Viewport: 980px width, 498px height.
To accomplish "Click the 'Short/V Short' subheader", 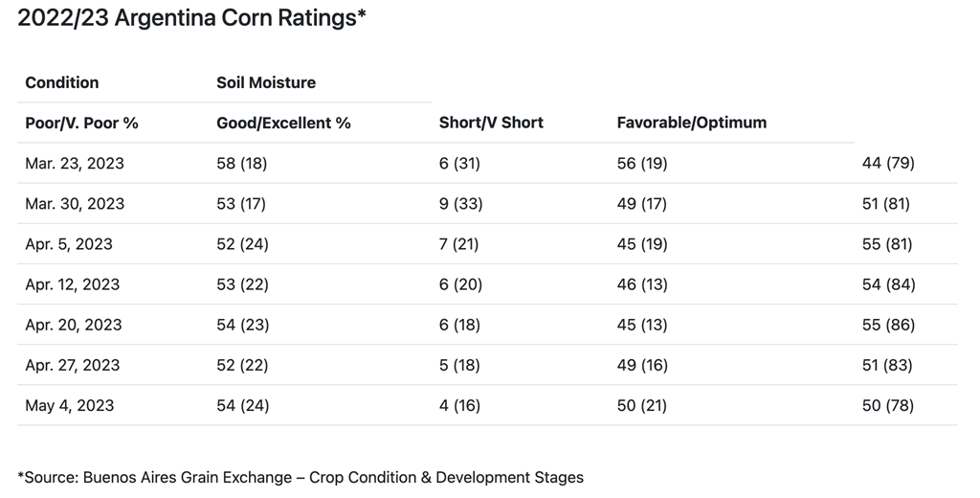I will click(x=491, y=123).
